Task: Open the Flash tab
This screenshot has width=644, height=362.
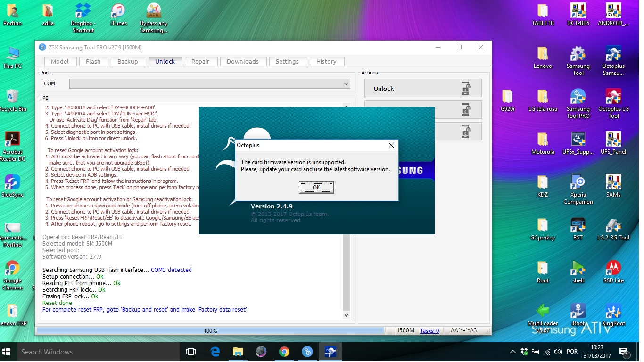Action: click(93, 61)
